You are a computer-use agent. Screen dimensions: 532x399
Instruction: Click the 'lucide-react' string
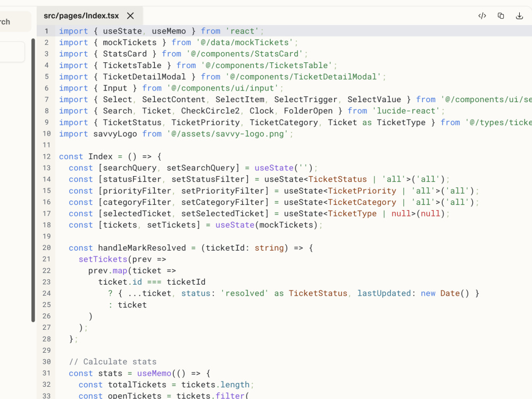point(406,111)
